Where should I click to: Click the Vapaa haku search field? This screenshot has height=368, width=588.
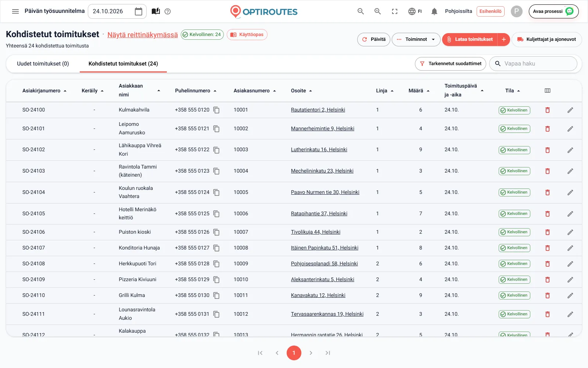(533, 64)
